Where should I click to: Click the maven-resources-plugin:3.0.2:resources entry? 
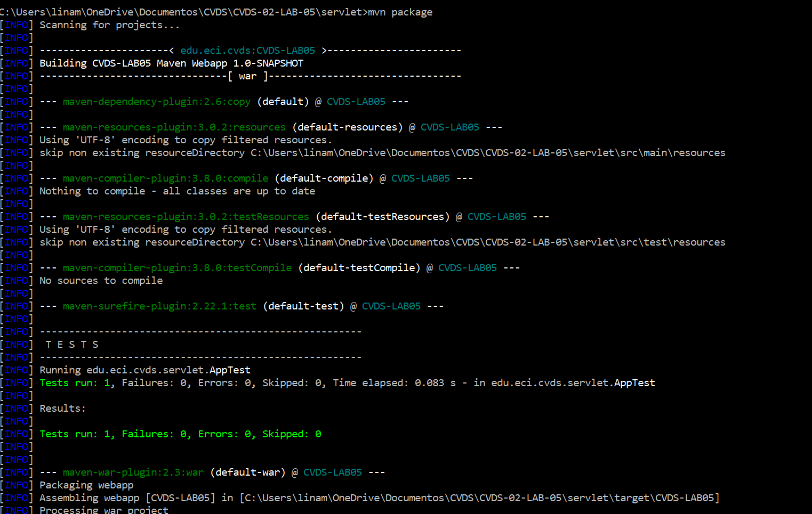173,127
